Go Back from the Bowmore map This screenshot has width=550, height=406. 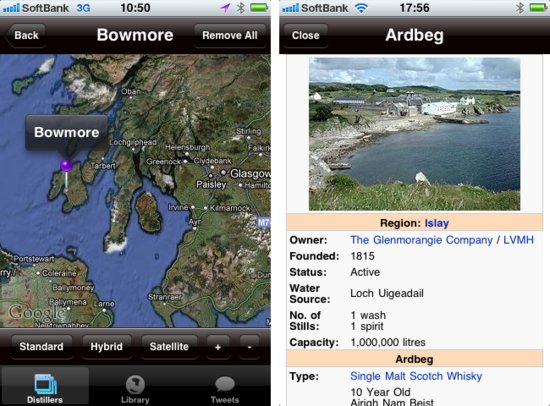click(x=25, y=35)
